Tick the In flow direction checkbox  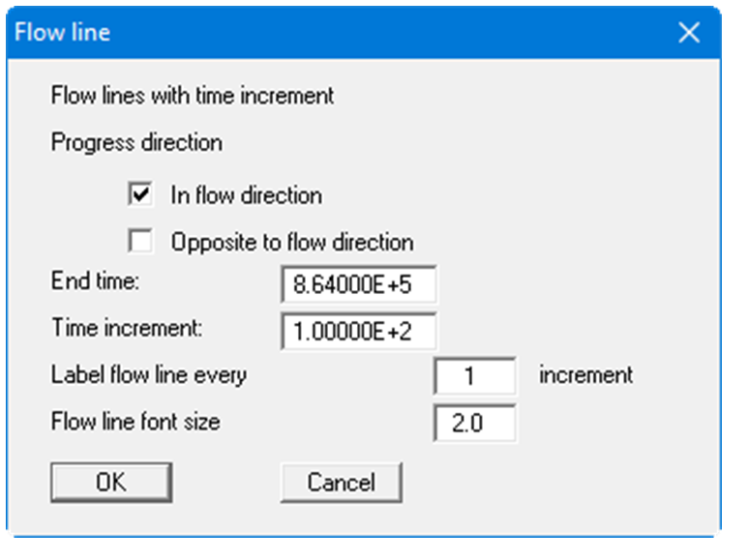139,195
